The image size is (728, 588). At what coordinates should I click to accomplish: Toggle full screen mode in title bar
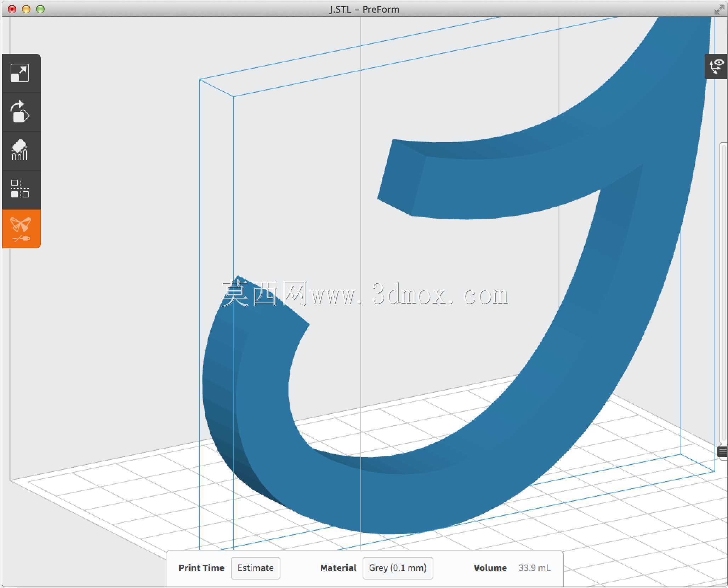(x=719, y=9)
